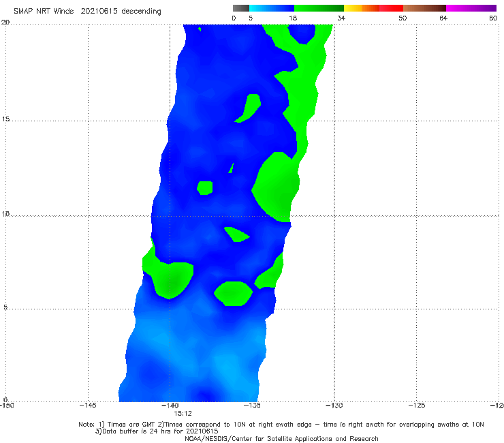Click the NOAA/NESDIS credit line
The width and height of the screenshot is (504, 443).
pyautogui.click(x=281, y=439)
